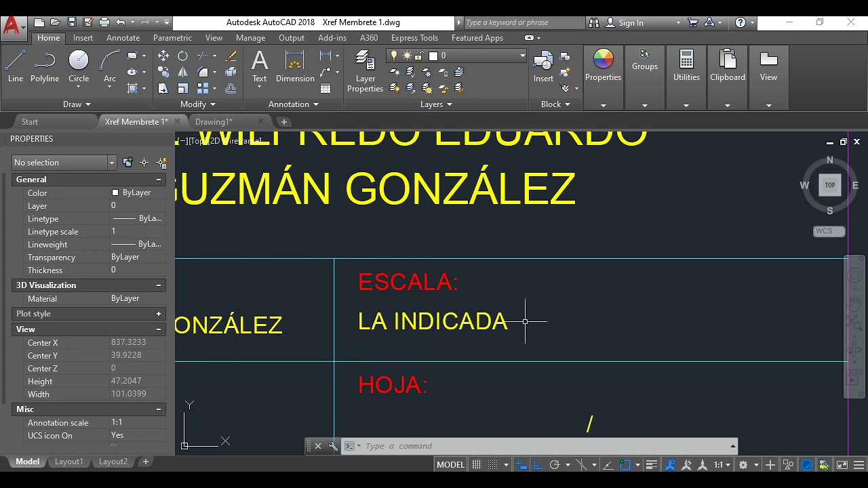The height and width of the screenshot is (488, 868).
Task: Click the Stretch tool icon
Action: 163,88
